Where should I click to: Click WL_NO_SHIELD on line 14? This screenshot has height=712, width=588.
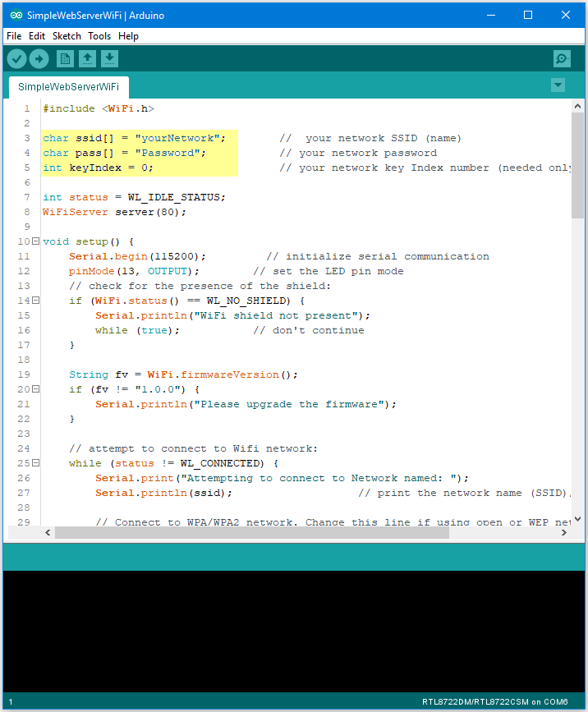pos(246,301)
